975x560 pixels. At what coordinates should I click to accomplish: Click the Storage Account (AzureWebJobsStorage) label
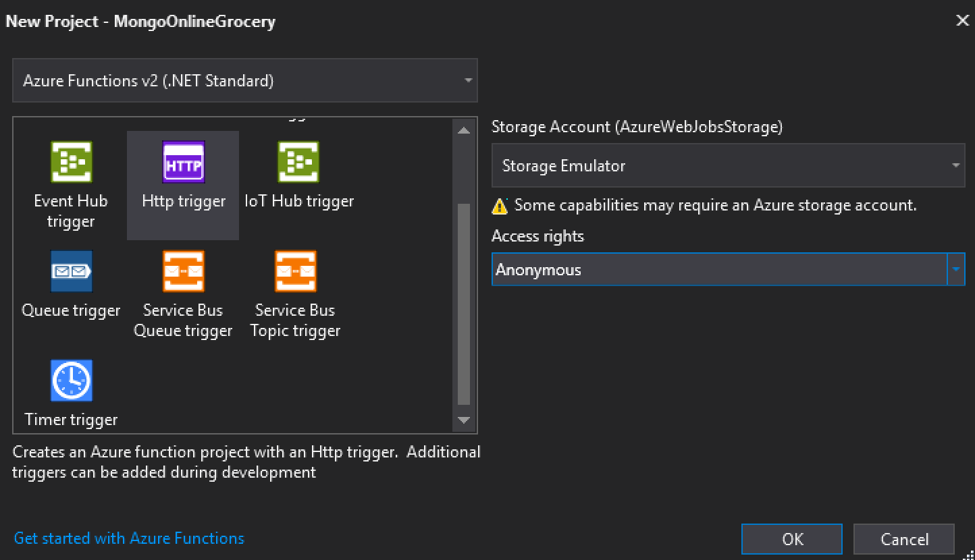(x=637, y=127)
